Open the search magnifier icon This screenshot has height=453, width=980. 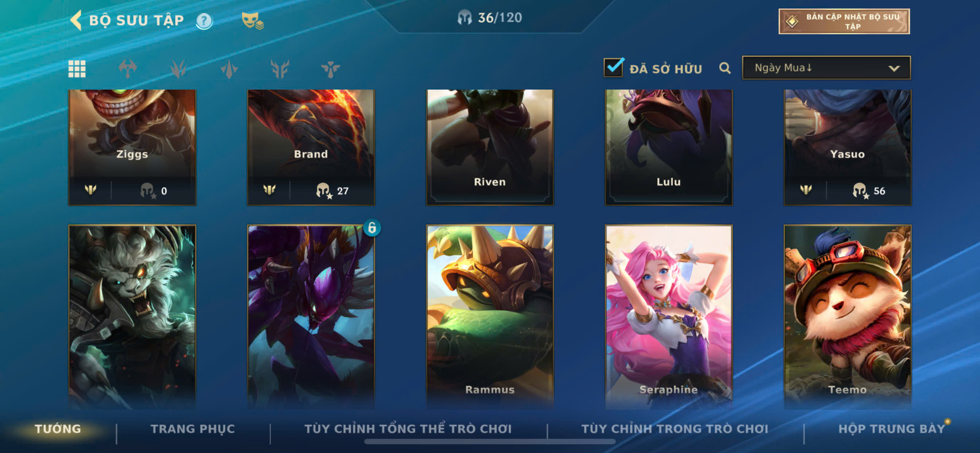click(x=725, y=68)
